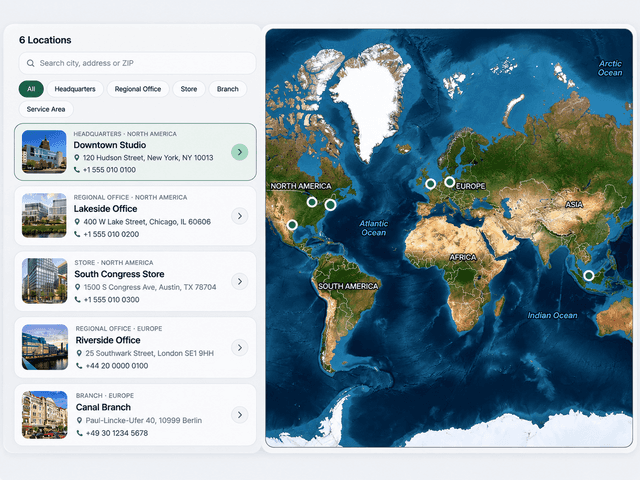The image size is (640, 480).
Task: Click address 1500 S Congress Ave, Austin
Action: click(150, 287)
